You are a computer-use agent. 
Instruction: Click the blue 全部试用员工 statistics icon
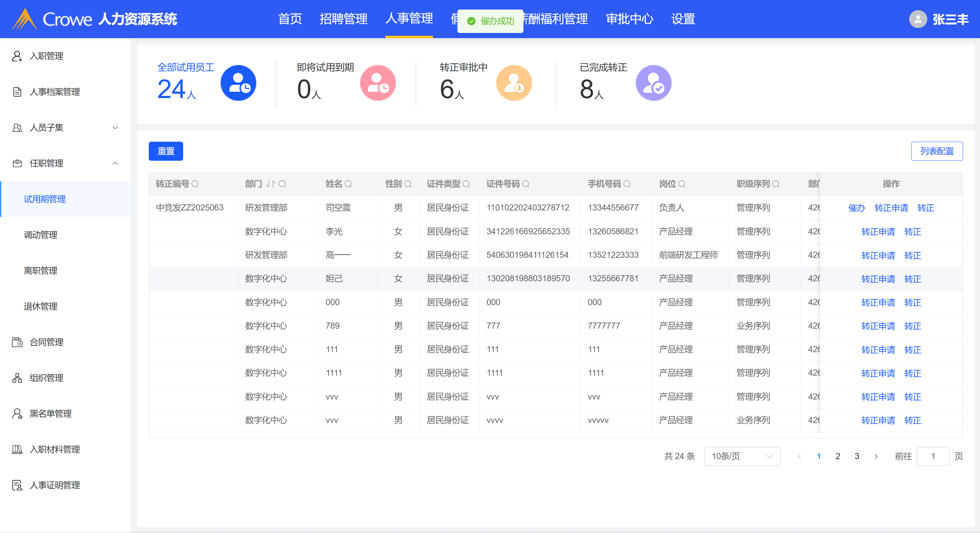click(x=238, y=83)
